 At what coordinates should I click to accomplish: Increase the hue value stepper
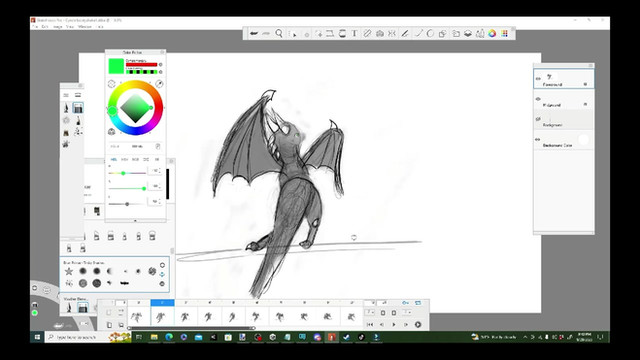pos(160,169)
